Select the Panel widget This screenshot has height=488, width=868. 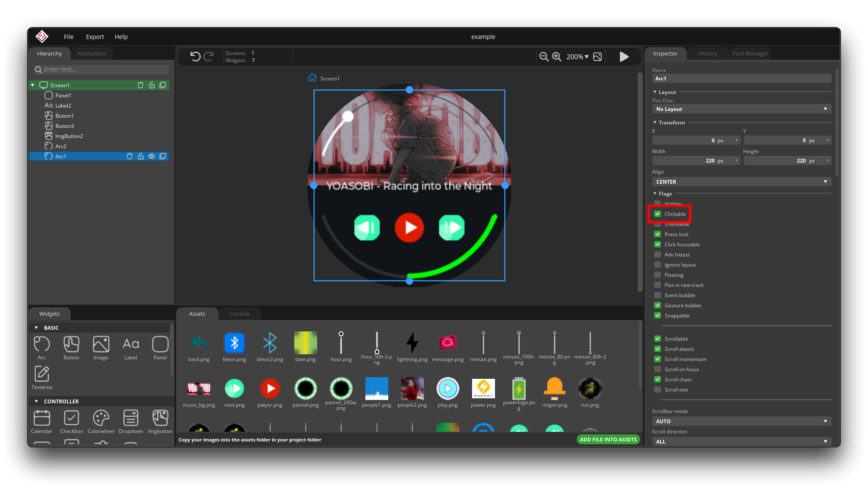(160, 348)
